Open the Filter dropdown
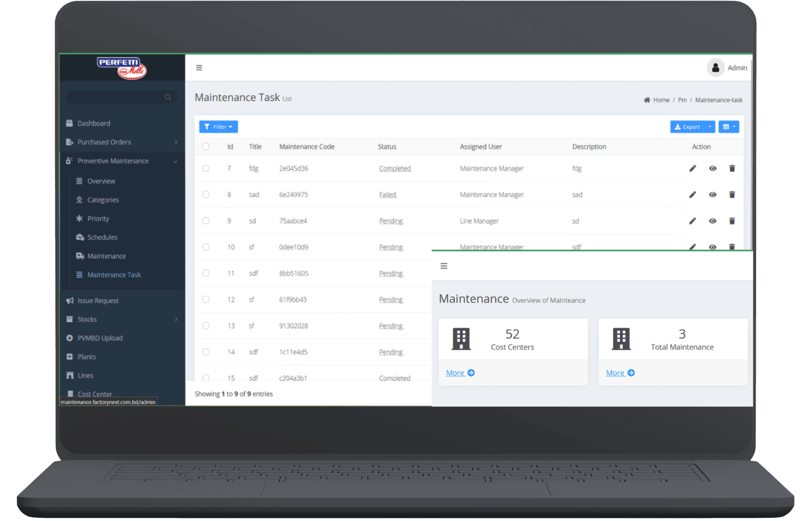Viewport: 812px width, 521px height. [219, 127]
